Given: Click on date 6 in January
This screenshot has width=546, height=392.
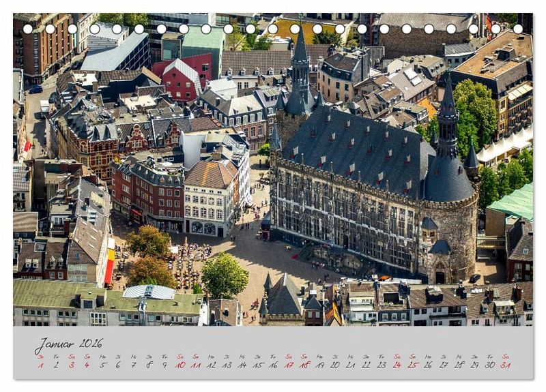Looking at the screenshot, I should (x=118, y=365).
